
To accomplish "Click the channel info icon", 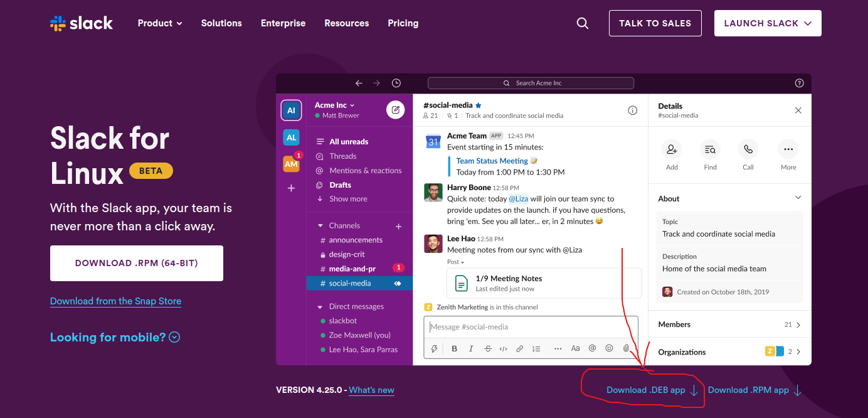I will pyautogui.click(x=633, y=110).
